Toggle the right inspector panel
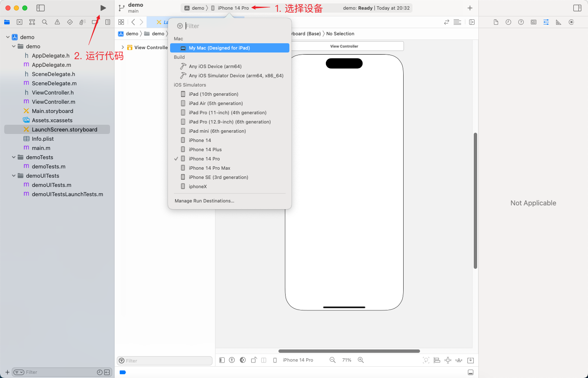588x378 pixels. coord(577,8)
